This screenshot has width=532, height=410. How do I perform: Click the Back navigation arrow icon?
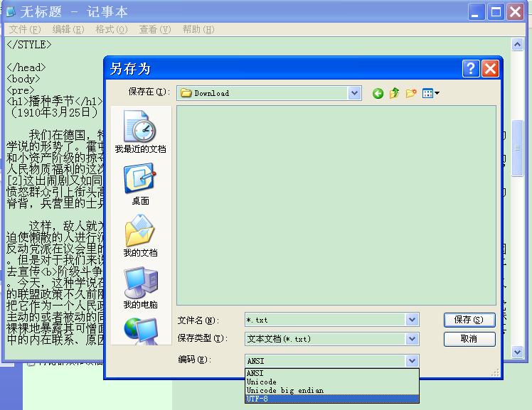coord(378,93)
